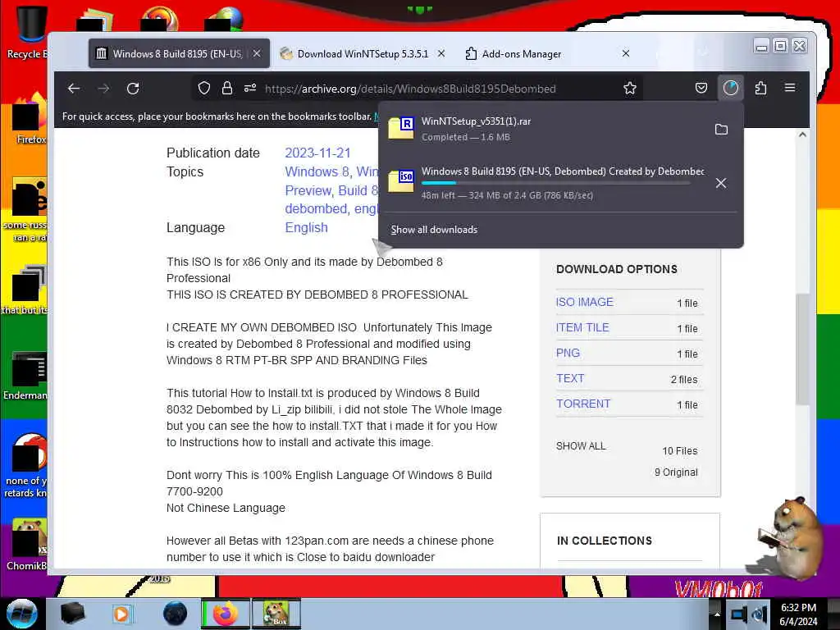Open the tracking protection shield icon

204,89
